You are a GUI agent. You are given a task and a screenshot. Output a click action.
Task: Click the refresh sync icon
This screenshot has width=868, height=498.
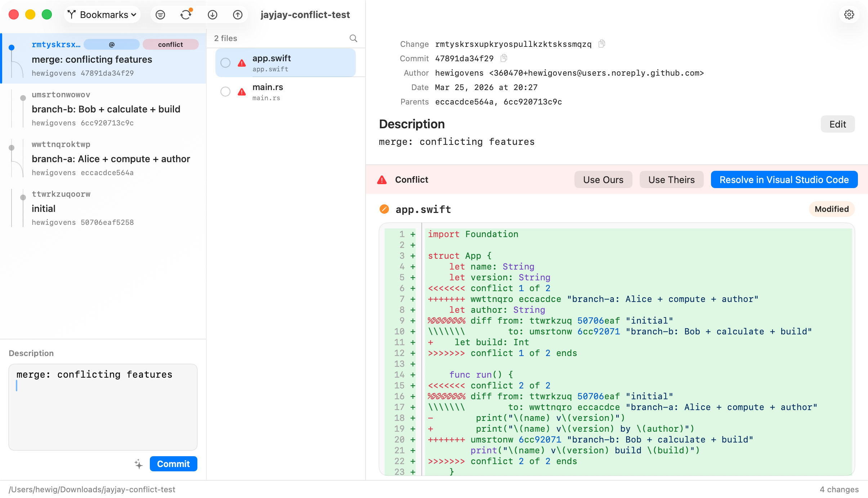click(186, 15)
